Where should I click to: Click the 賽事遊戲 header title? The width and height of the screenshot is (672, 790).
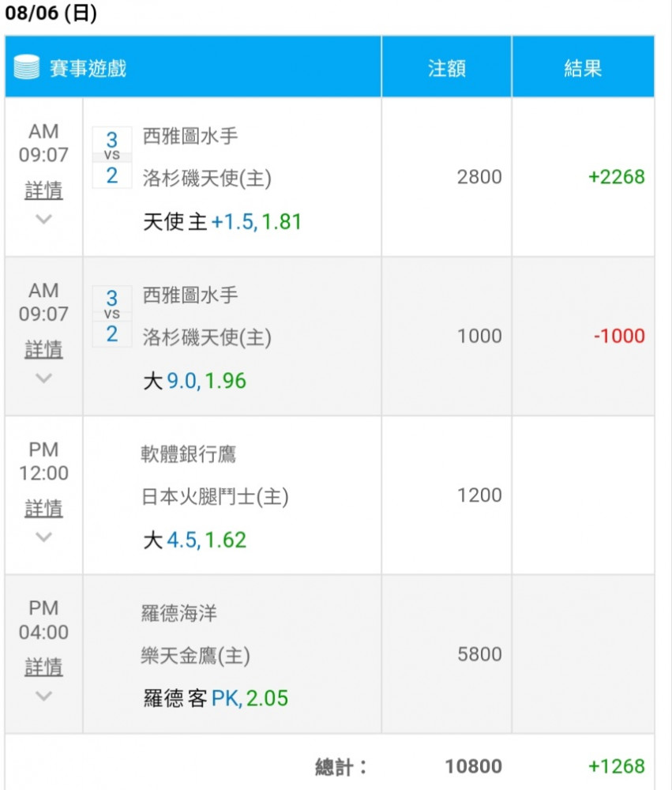88,68
